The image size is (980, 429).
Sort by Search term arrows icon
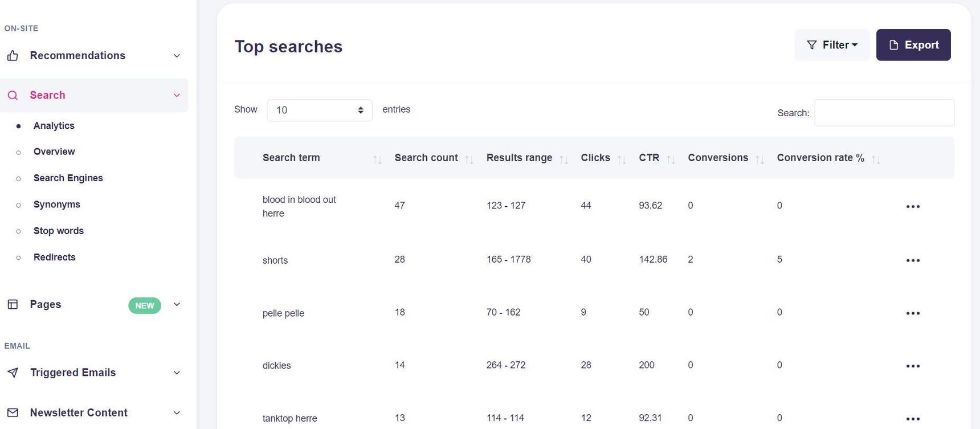[377, 160]
